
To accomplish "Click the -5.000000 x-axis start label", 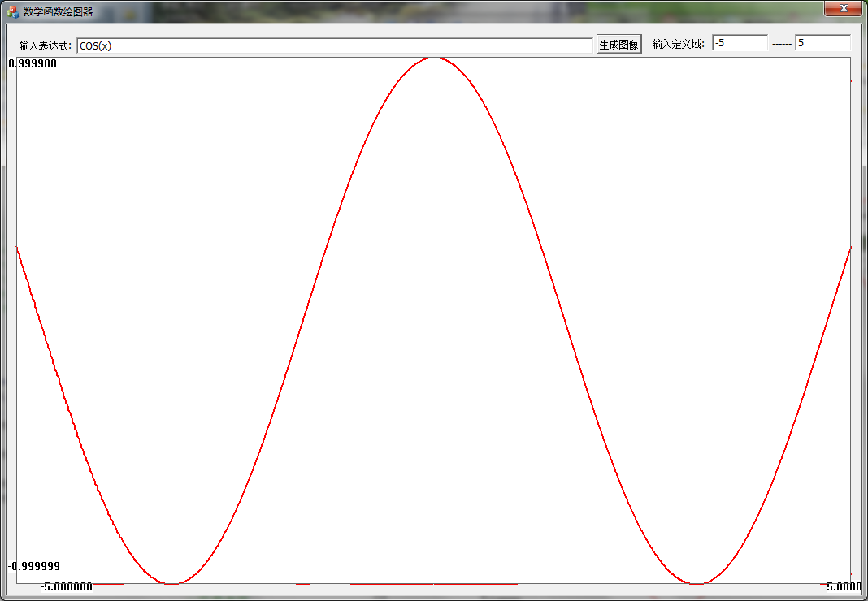I will 67,586.
